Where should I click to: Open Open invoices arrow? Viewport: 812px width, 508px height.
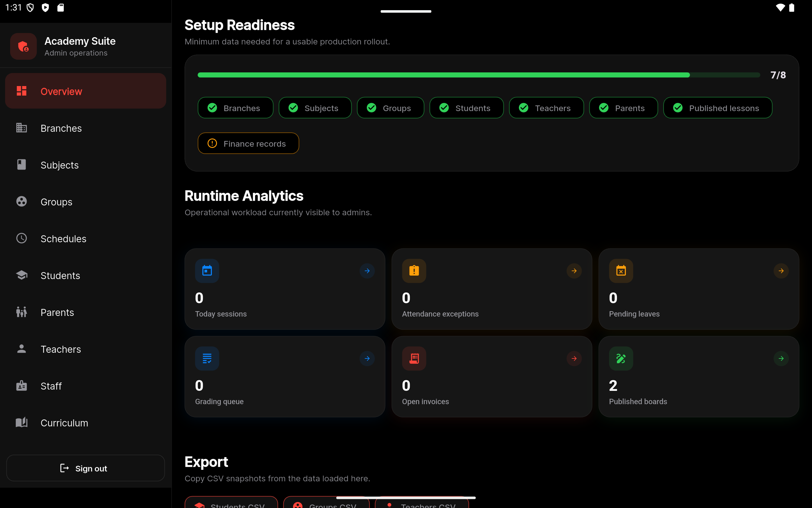click(x=574, y=358)
